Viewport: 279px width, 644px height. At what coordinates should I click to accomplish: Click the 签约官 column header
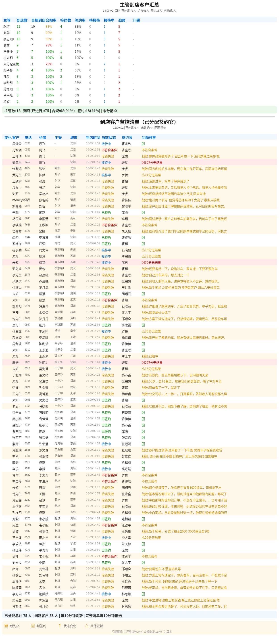127,138
